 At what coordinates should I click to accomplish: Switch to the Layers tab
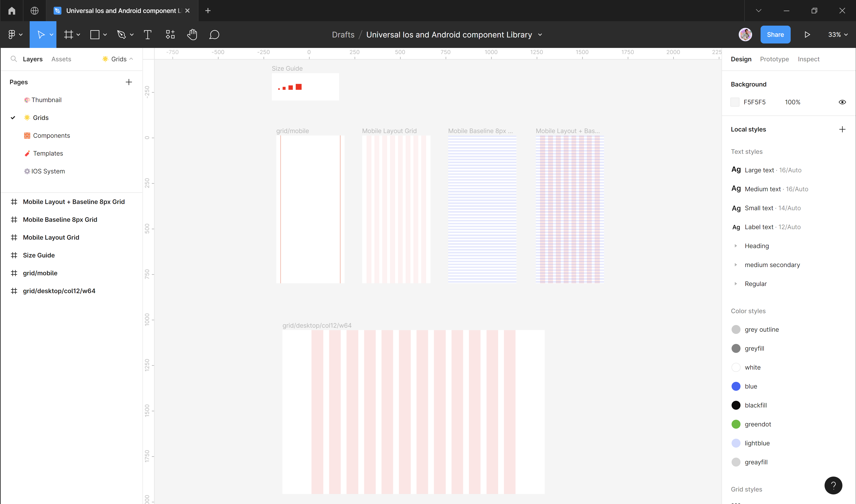pos(33,59)
